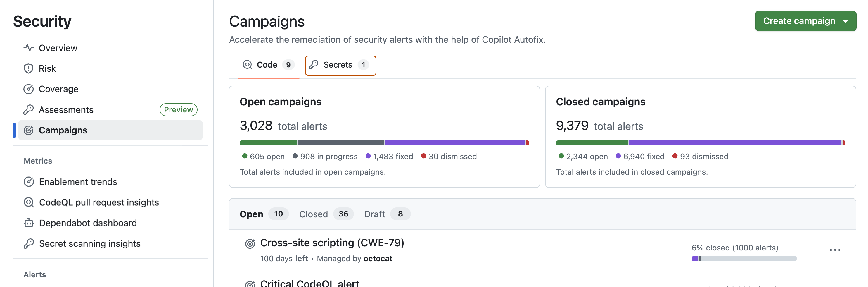Open Assessments via the key icon
This screenshot has width=868, height=287.
tap(29, 110)
